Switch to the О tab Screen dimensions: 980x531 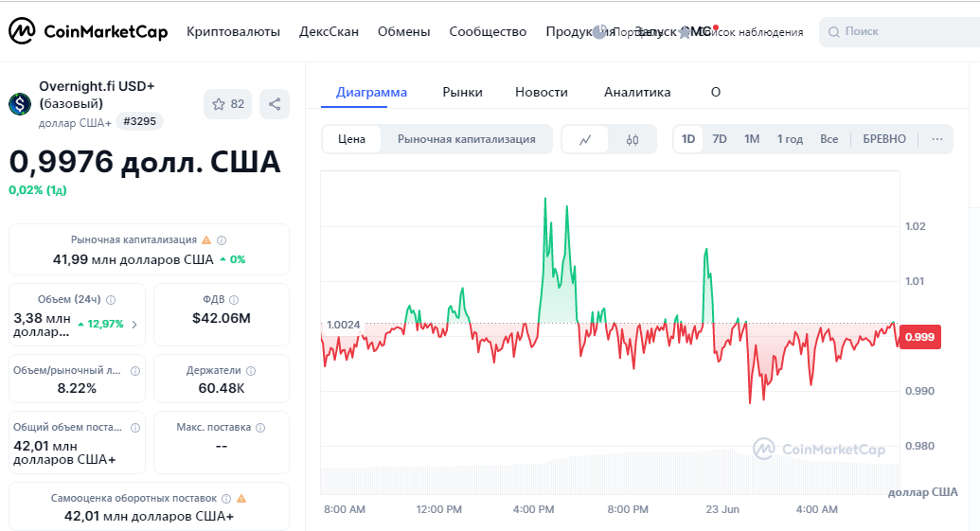[716, 93]
